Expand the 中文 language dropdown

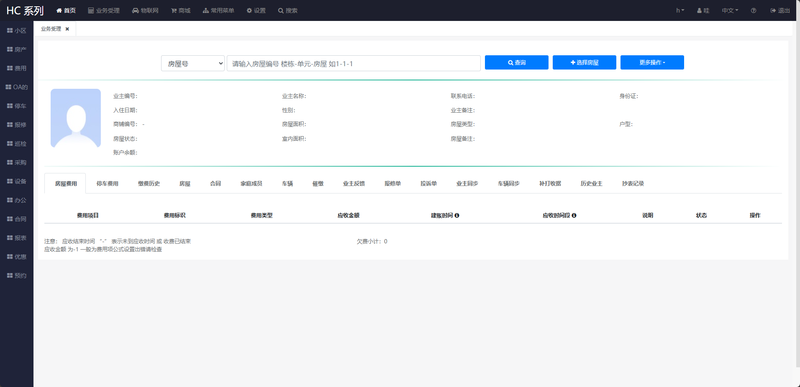pyautogui.click(x=730, y=10)
